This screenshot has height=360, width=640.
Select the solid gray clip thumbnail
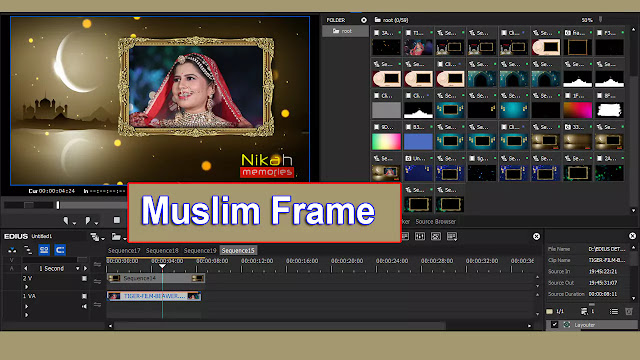386,110
